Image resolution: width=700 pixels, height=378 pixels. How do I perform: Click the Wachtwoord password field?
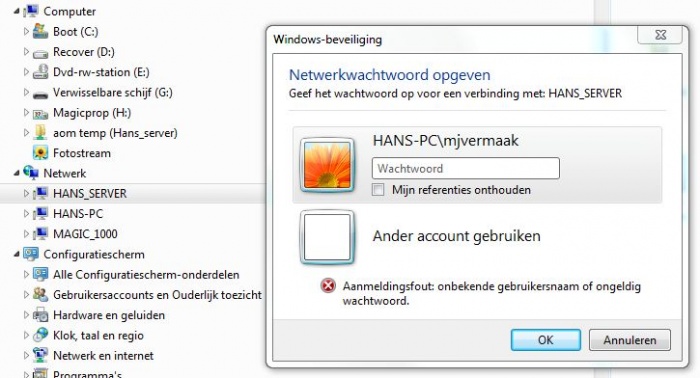click(x=466, y=168)
